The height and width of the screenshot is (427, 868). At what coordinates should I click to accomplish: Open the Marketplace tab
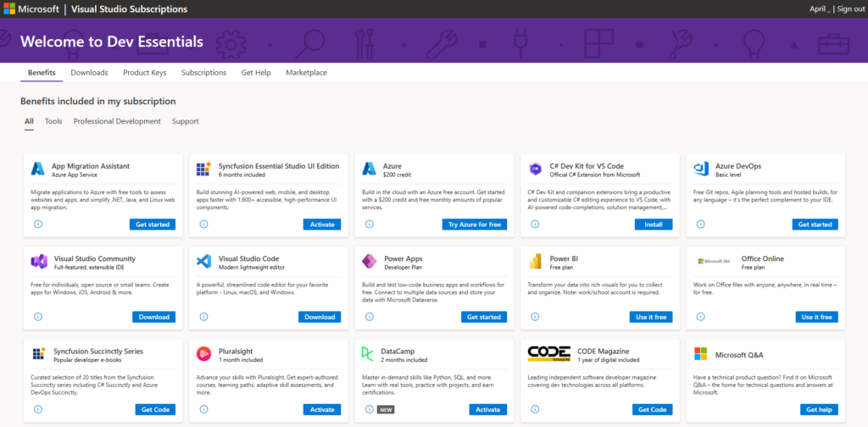click(x=306, y=73)
